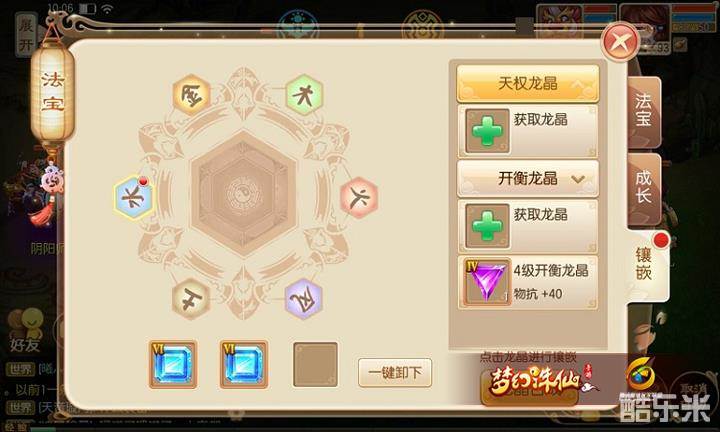
Task: Select the 金 element hexagon
Action: [192, 95]
